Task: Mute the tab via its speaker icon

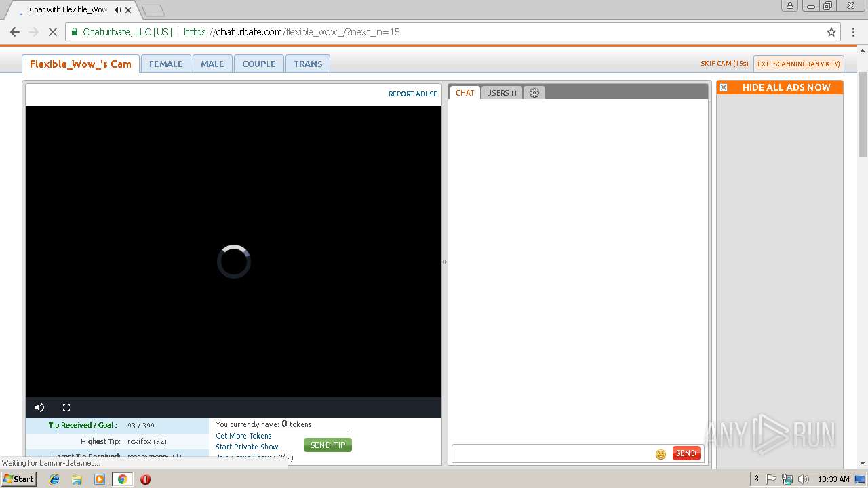Action: [118, 10]
